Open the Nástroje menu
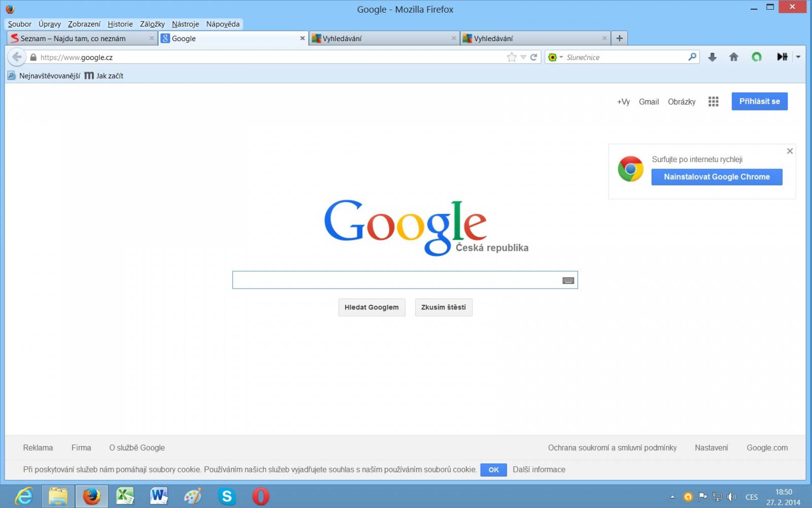 185,24
